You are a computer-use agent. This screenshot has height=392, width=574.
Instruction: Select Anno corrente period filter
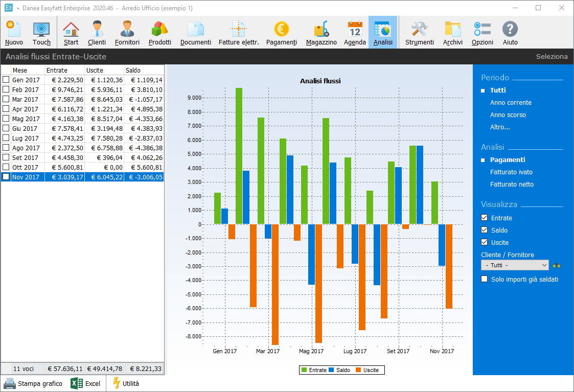511,103
